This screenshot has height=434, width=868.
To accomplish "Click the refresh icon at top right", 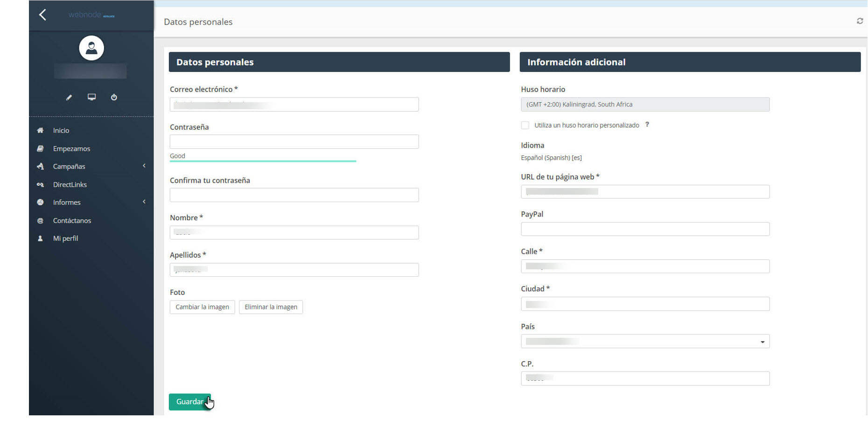I will 860,21.
